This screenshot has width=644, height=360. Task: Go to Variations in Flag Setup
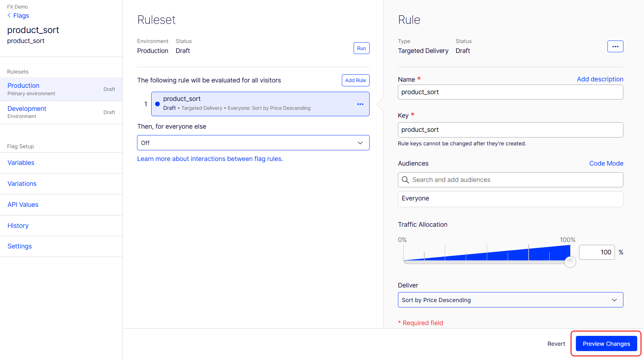click(22, 184)
